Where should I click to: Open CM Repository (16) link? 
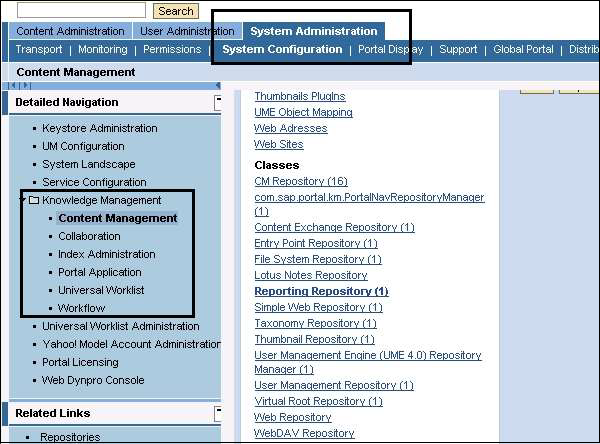301,181
